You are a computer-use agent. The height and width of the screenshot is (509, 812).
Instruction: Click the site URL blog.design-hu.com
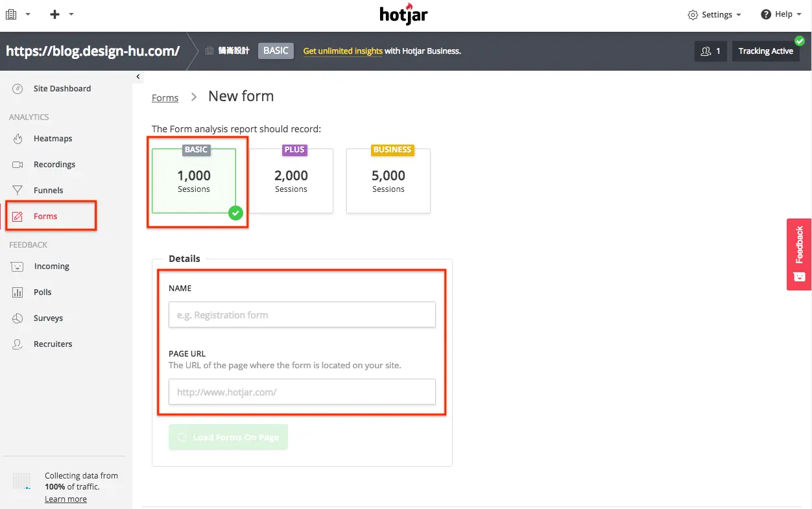pos(93,51)
